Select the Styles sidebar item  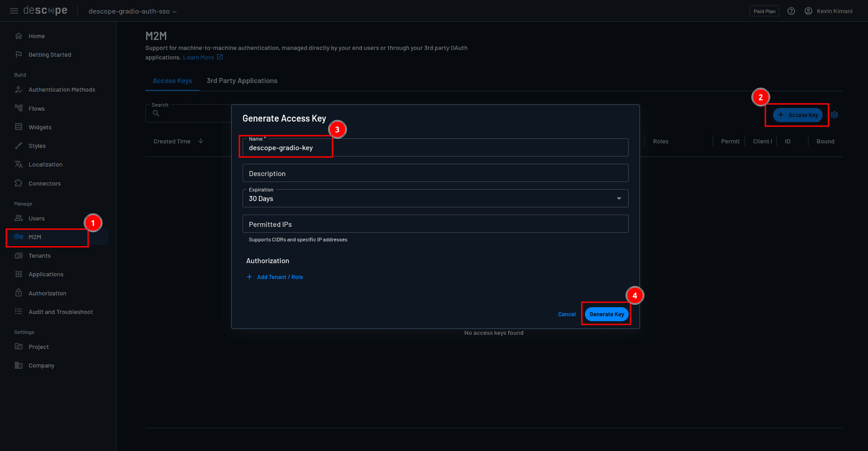(x=37, y=146)
